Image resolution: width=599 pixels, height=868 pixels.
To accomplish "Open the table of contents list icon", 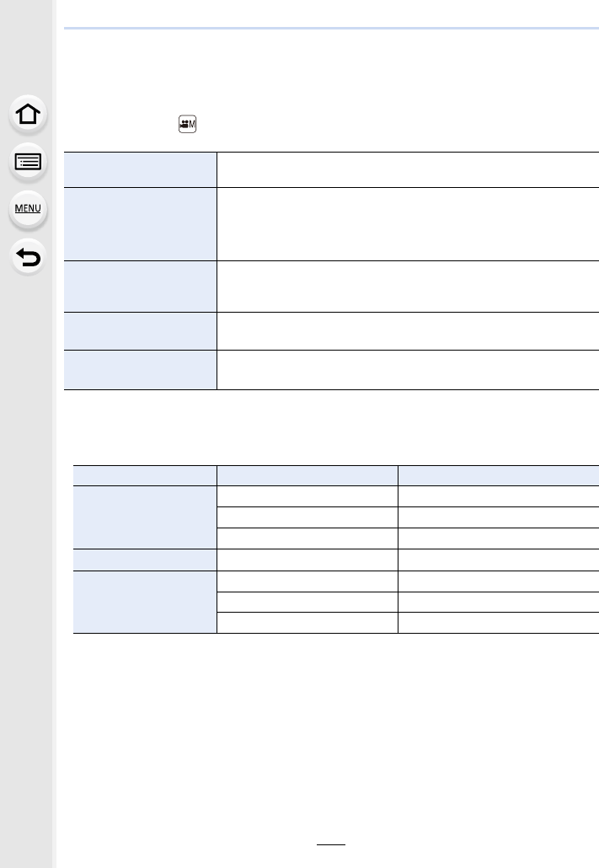I will coord(28,162).
